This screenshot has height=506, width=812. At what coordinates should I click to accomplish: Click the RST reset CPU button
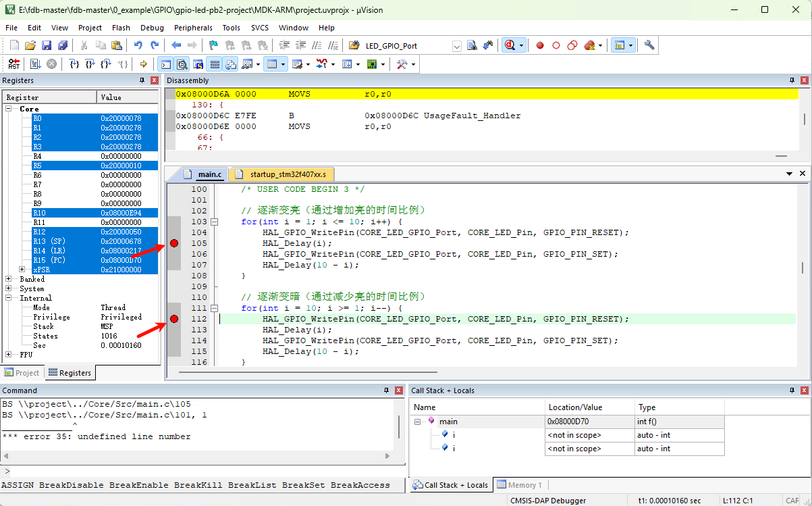(x=14, y=64)
